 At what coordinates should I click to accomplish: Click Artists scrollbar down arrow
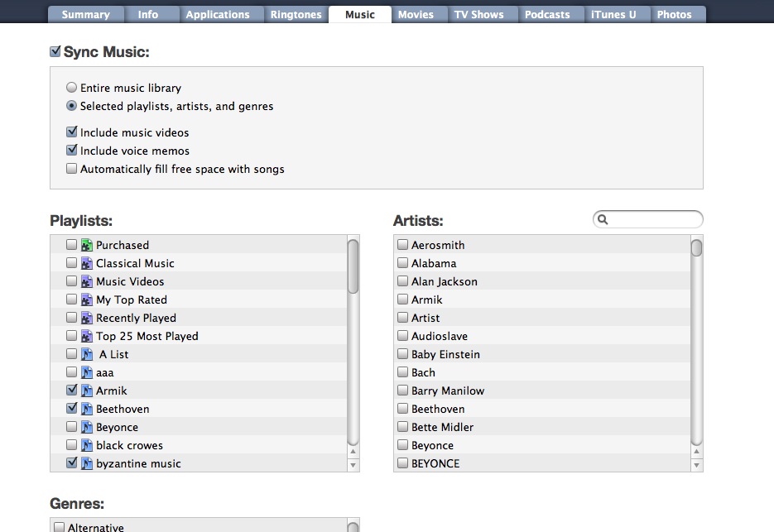coord(696,465)
